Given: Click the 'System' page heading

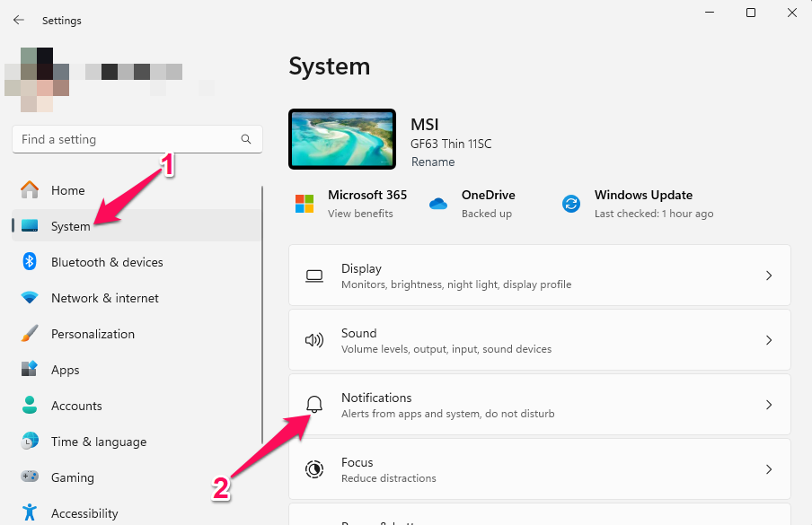Looking at the screenshot, I should point(330,66).
